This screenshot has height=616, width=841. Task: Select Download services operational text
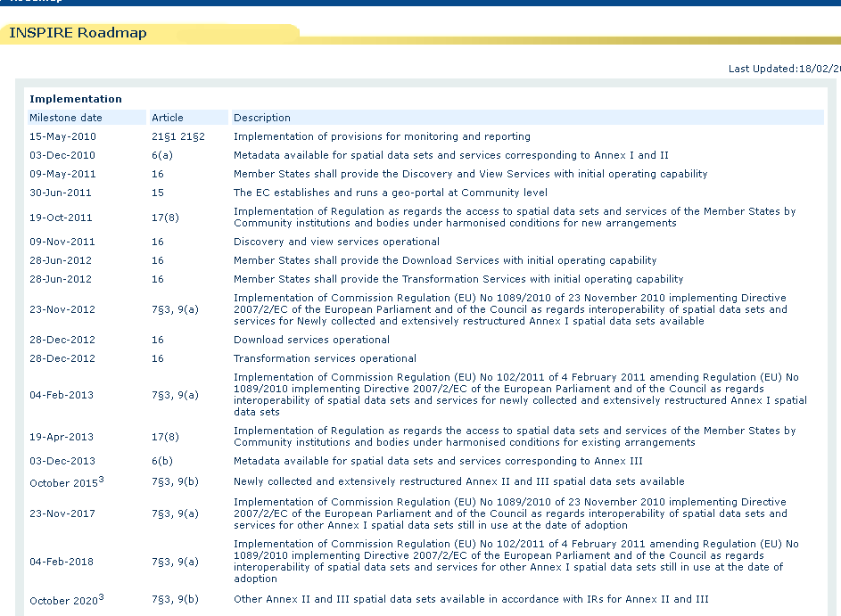pos(311,340)
